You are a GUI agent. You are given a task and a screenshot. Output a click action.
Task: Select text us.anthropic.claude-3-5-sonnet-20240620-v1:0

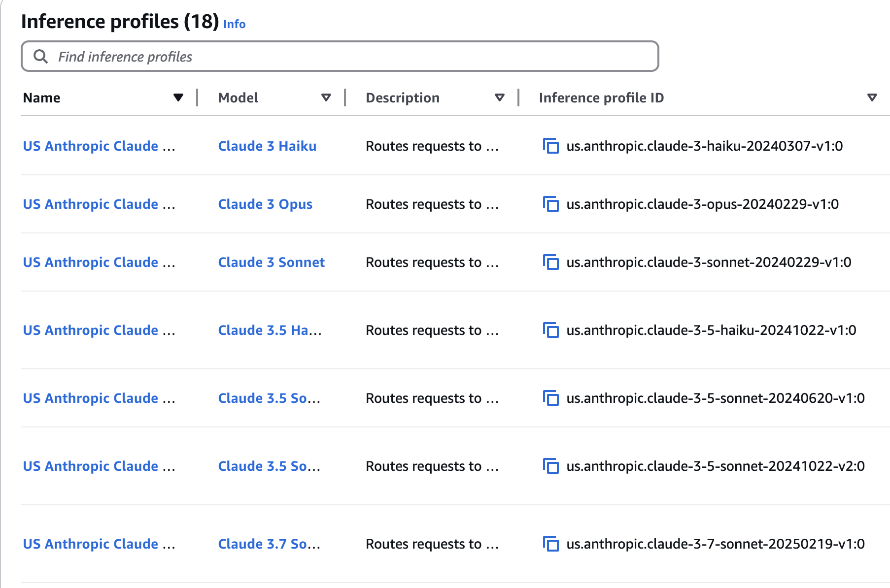(716, 398)
